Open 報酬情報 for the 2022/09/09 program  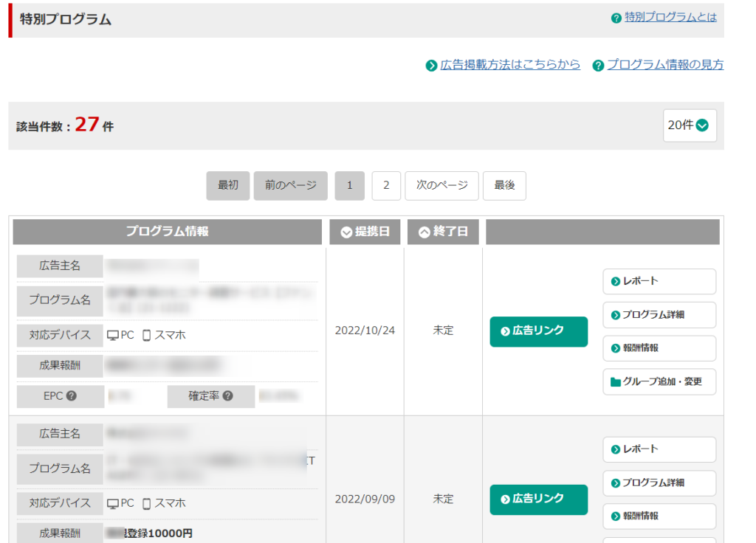pos(659,516)
